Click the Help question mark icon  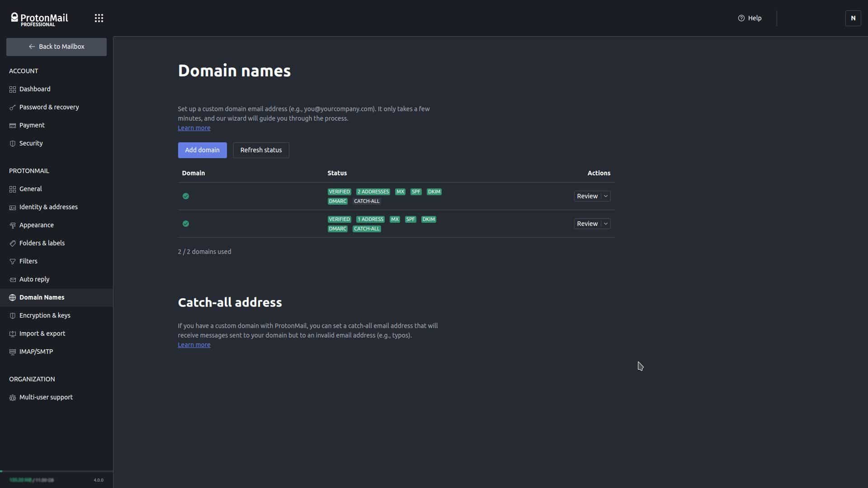point(741,18)
